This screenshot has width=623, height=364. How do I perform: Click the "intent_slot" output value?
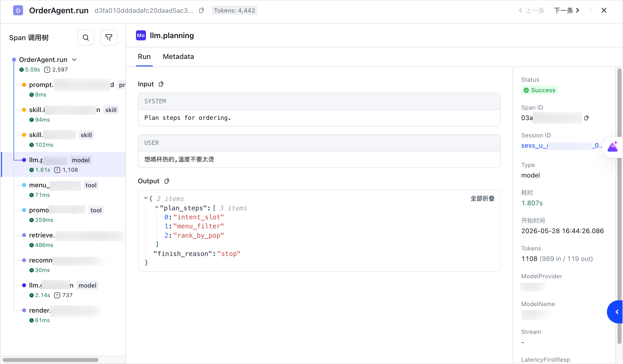pos(198,217)
